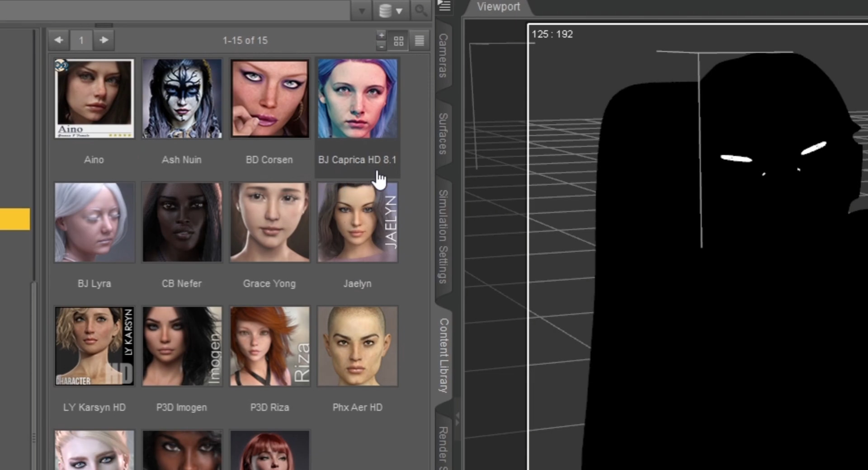Click the P3D Riza label text
This screenshot has width=868, height=470.
click(269, 407)
